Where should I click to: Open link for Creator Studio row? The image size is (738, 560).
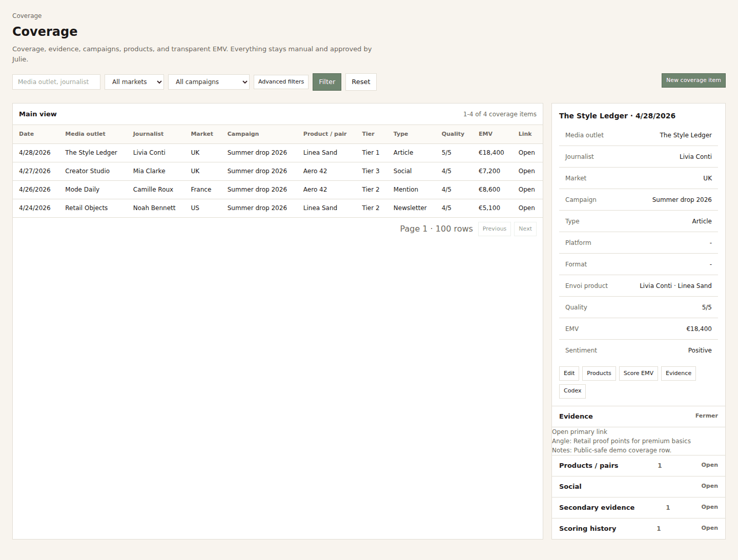526,171
